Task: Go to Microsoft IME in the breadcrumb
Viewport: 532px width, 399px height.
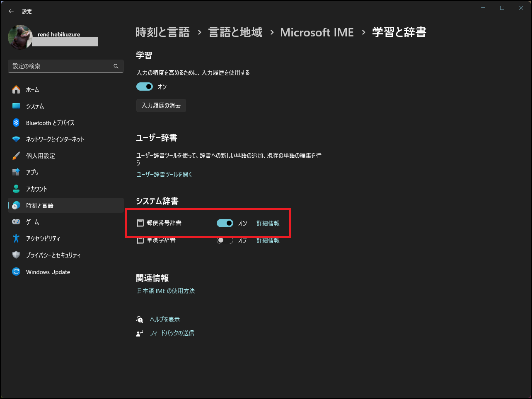Action: tap(317, 32)
